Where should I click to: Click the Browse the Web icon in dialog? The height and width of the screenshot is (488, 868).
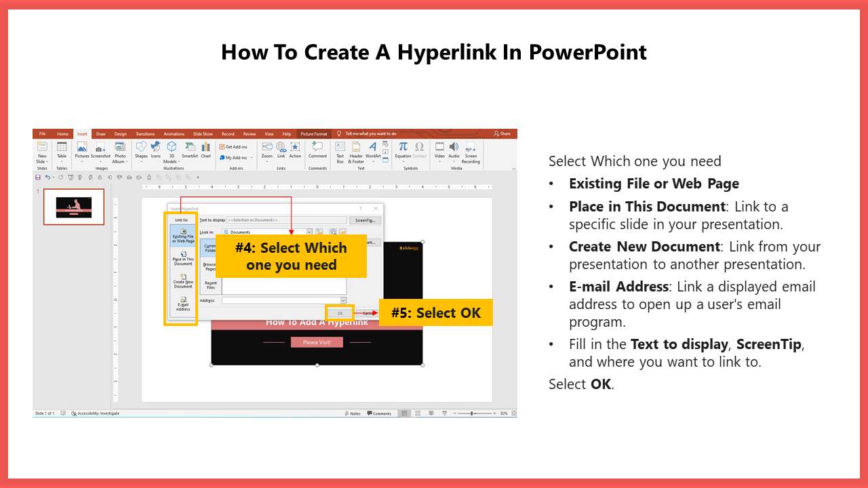pyautogui.click(x=333, y=232)
